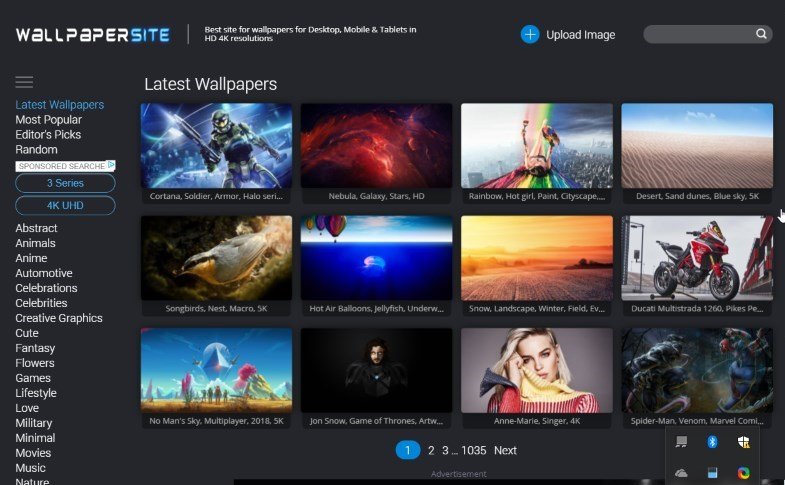Click caption 'Anne-Marie, Singer, 4K'

[537, 421]
